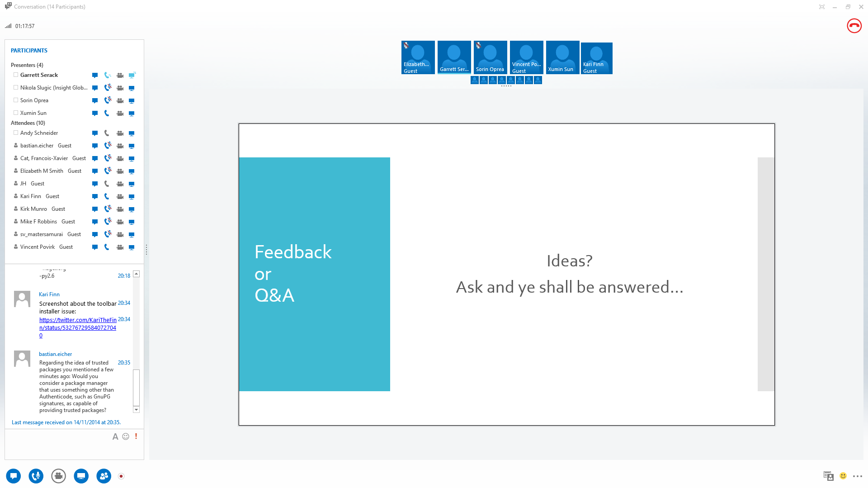Select Xumin Sun video thumbnail
The image size is (868, 488).
click(562, 57)
